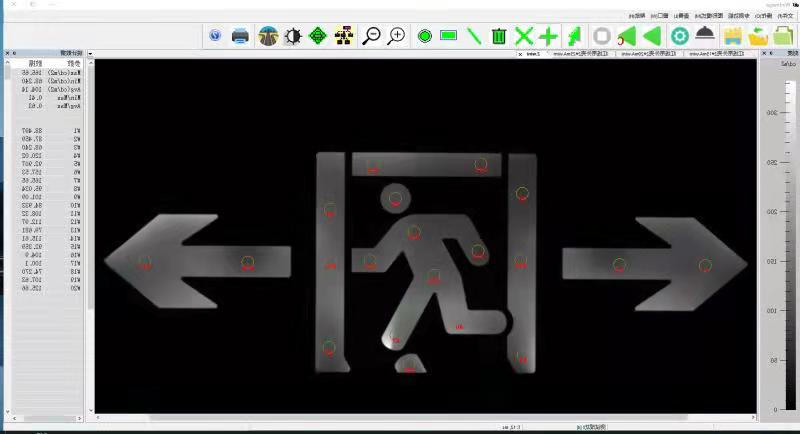The image size is (800, 434).
Task: Open the road landscape image tool
Action: 268,36
